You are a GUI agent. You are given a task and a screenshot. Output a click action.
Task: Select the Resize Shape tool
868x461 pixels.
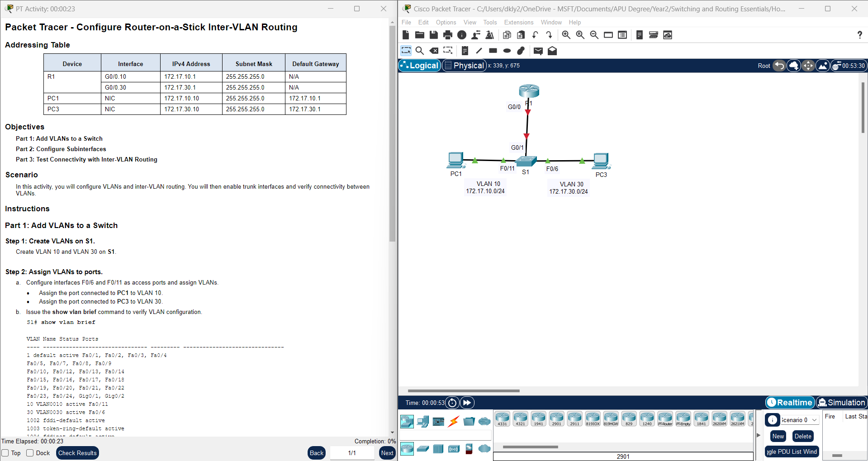point(447,51)
